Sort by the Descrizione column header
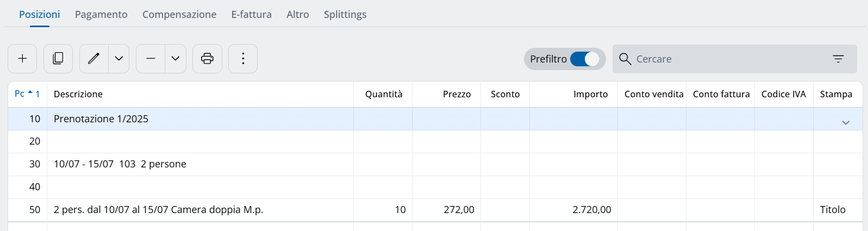868x231 pixels. pyautogui.click(x=78, y=94)
